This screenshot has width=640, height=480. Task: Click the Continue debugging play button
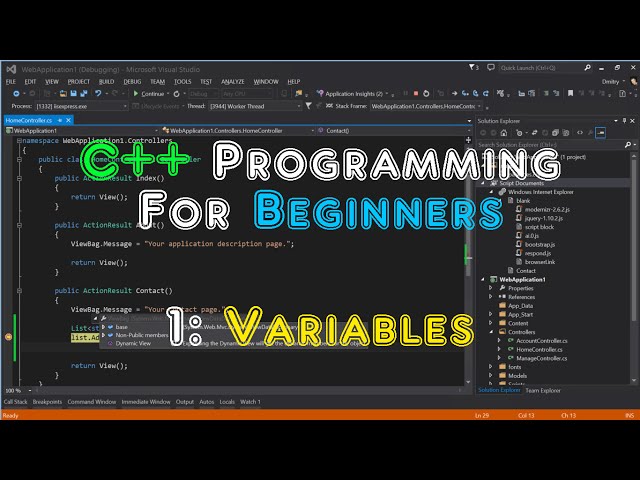(x=136, y=93)
